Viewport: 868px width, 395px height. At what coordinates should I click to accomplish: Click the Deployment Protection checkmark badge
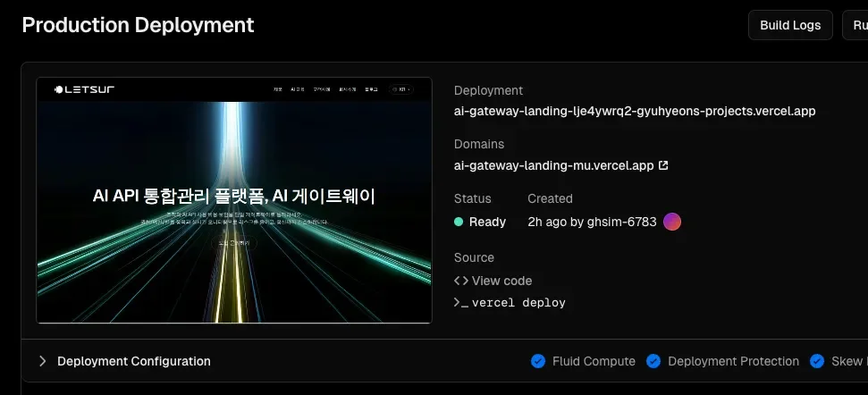[653, 361]
